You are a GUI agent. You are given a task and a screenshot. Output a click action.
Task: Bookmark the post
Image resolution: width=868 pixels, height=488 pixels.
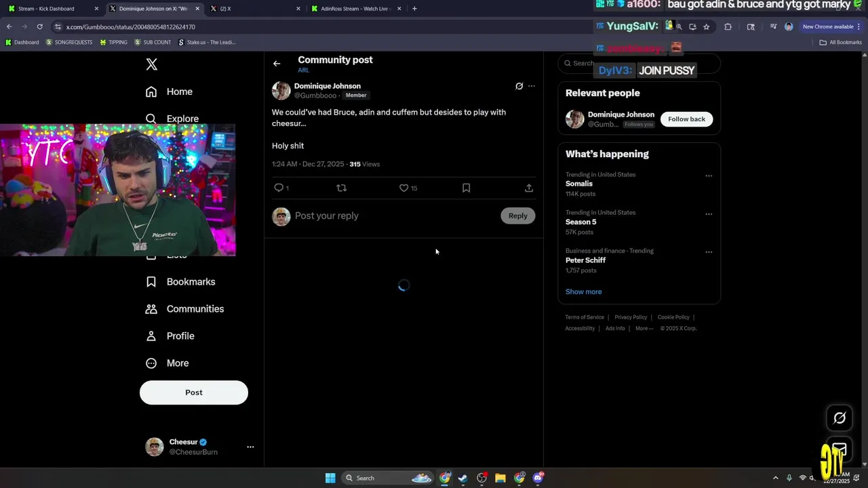tap(467, 188)
